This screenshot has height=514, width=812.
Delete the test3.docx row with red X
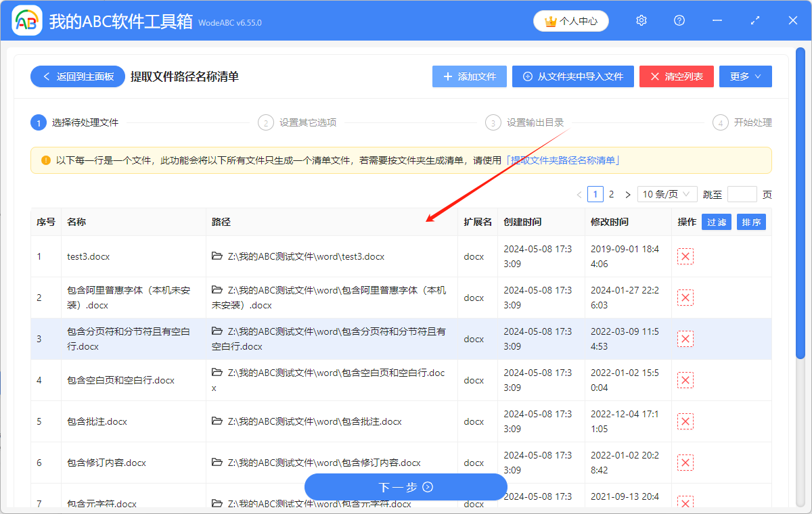pos(685,256)
